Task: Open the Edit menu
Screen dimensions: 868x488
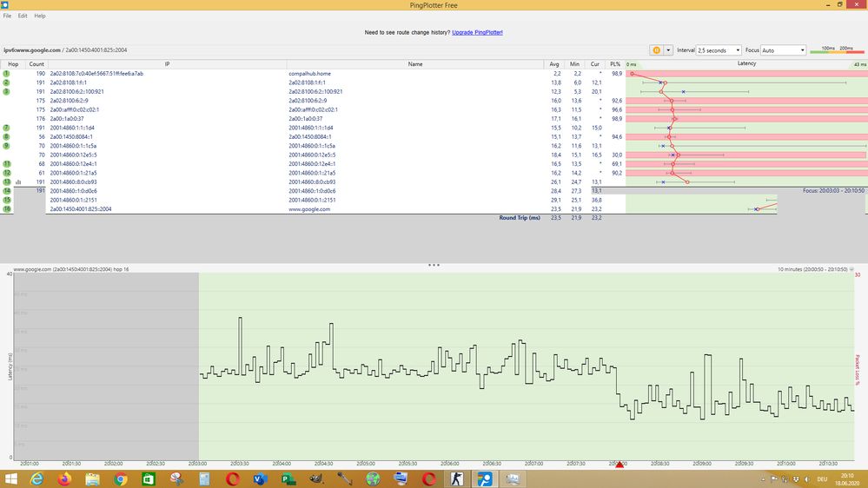Action: [x=22, y=16]
